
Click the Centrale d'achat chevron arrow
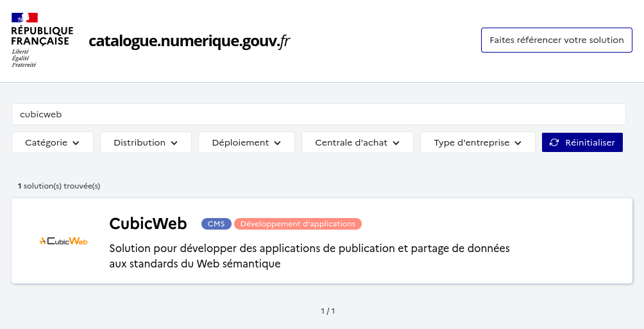click(396, 143)
